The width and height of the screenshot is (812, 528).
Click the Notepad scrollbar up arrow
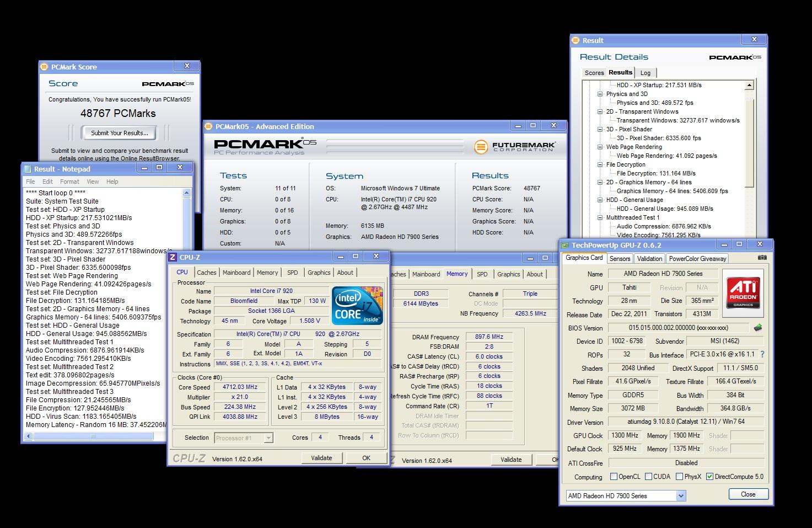coord(186,193)
